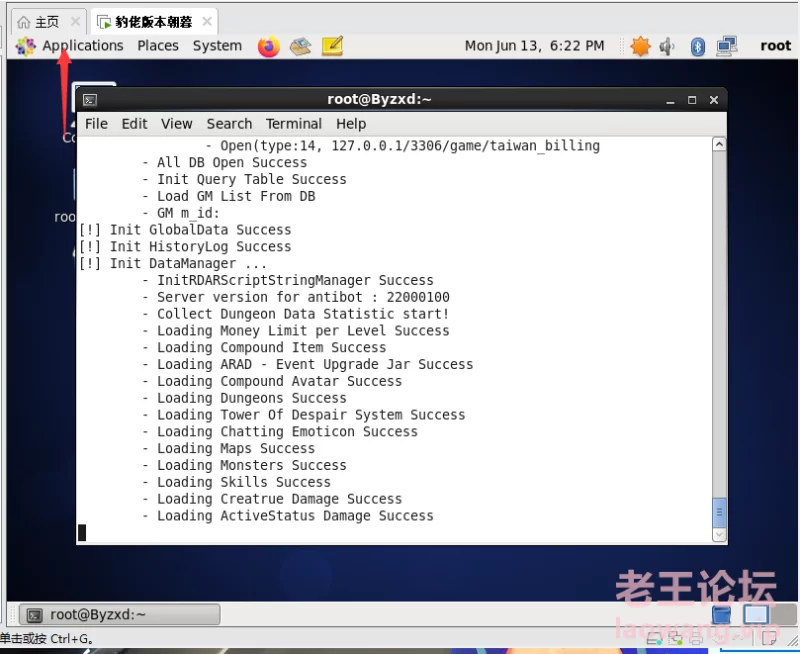
Task: Click 'Init DataManager ...' line
Action: [173, 264]
